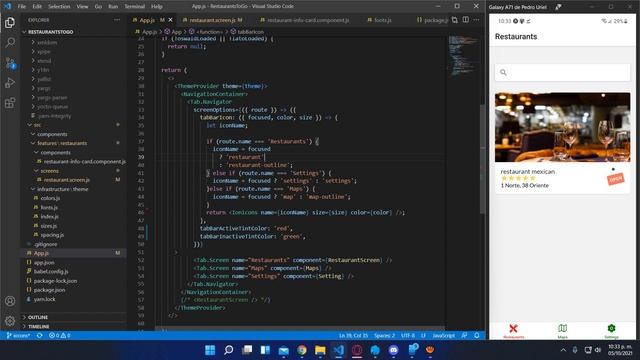640x360 pixels.
Task: Click LF end of line sequence
Action: 423,336
